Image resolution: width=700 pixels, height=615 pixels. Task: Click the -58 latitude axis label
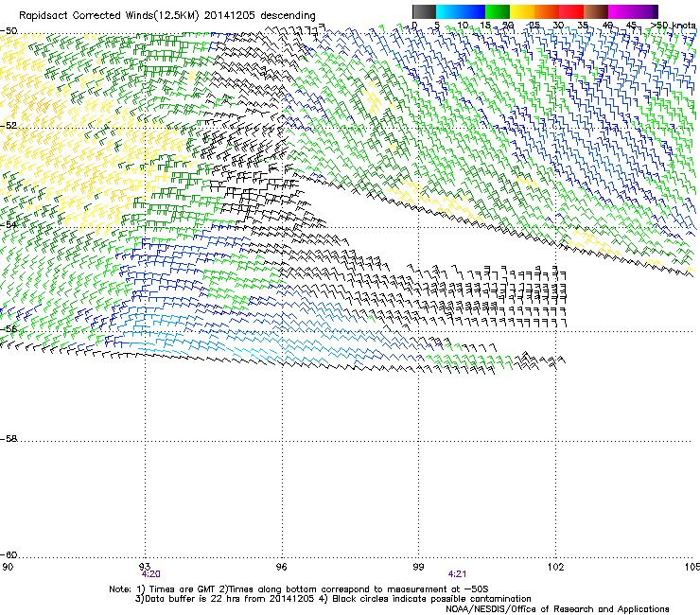pyautogui.click(x=9, y=439)
